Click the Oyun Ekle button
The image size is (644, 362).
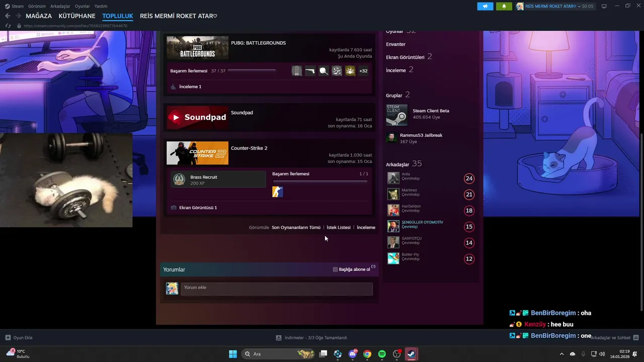[x=19, y=338]
